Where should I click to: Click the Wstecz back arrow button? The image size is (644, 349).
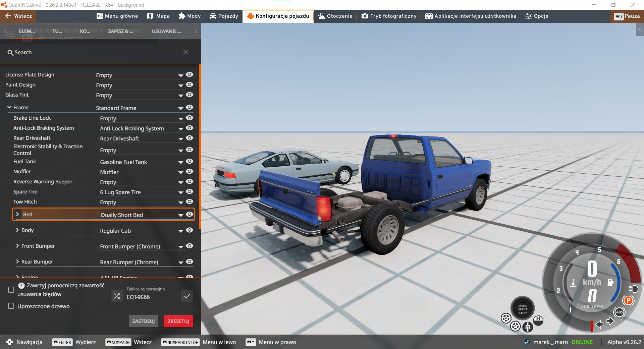coord(18,16)
